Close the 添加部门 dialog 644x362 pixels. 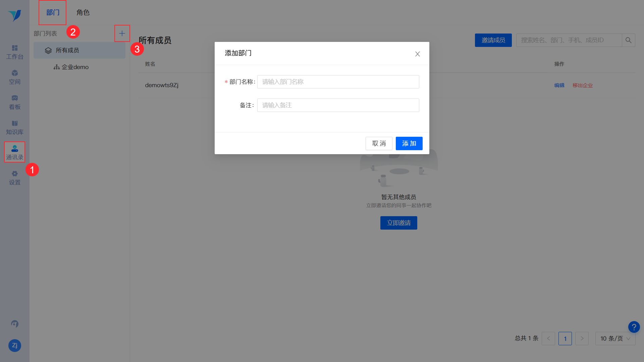click(x=418, y=54)
